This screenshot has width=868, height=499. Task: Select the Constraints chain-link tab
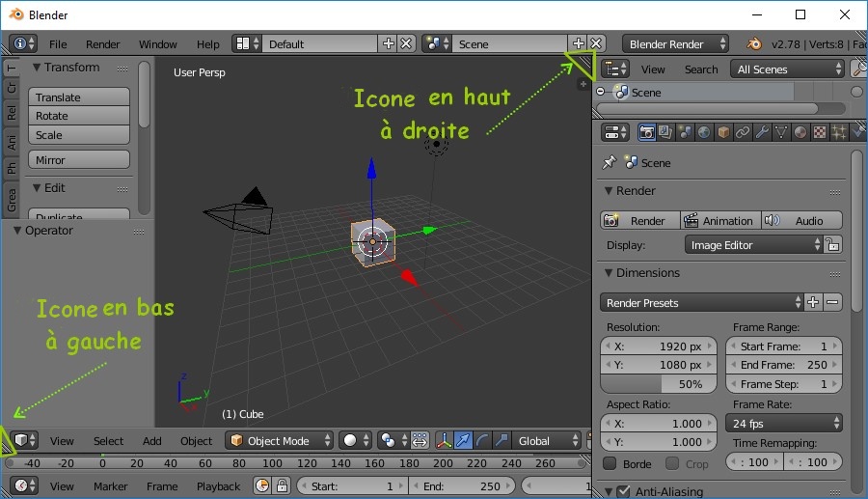point(743,132)
